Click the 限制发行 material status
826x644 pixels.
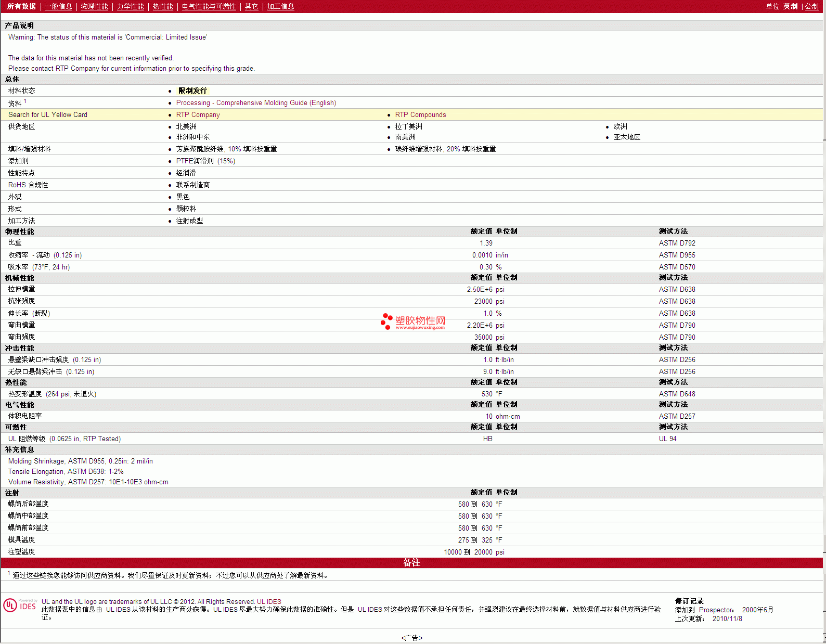point(192,91)
